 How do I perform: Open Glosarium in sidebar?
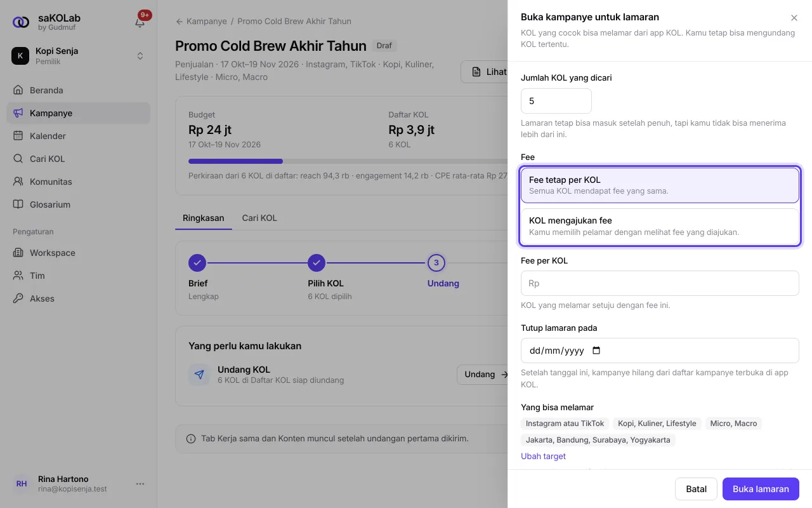click(x=79, y=204)
